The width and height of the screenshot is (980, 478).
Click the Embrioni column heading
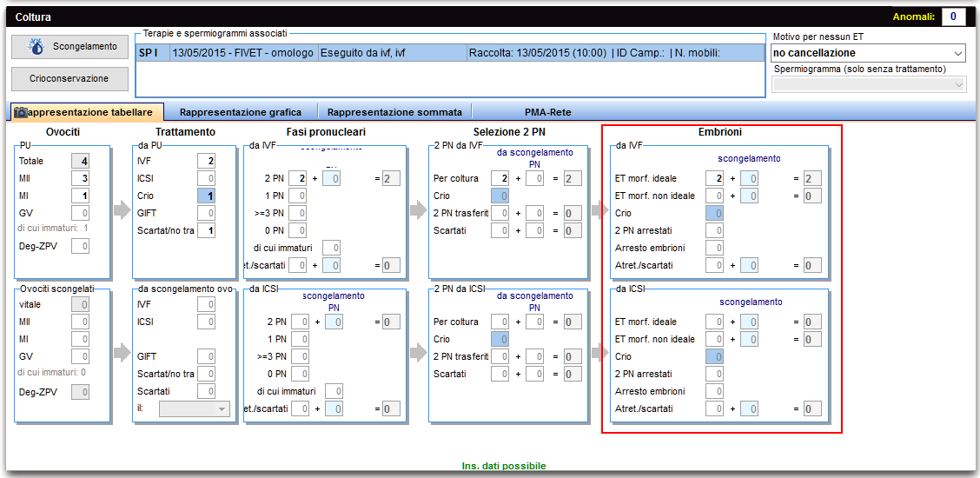tap(720, 132)
